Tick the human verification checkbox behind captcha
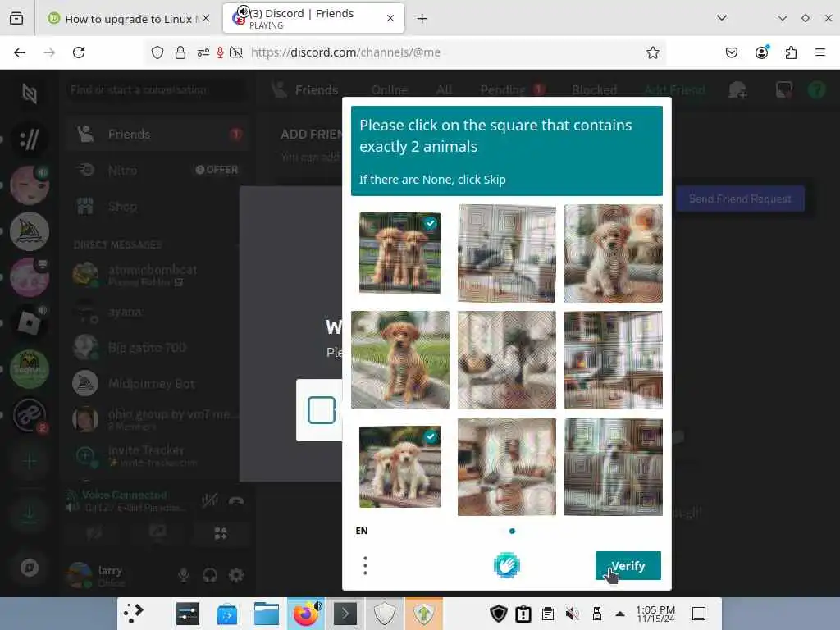This screenshot has height=630, width=840. pyautogui.click(x=322, y=410)
